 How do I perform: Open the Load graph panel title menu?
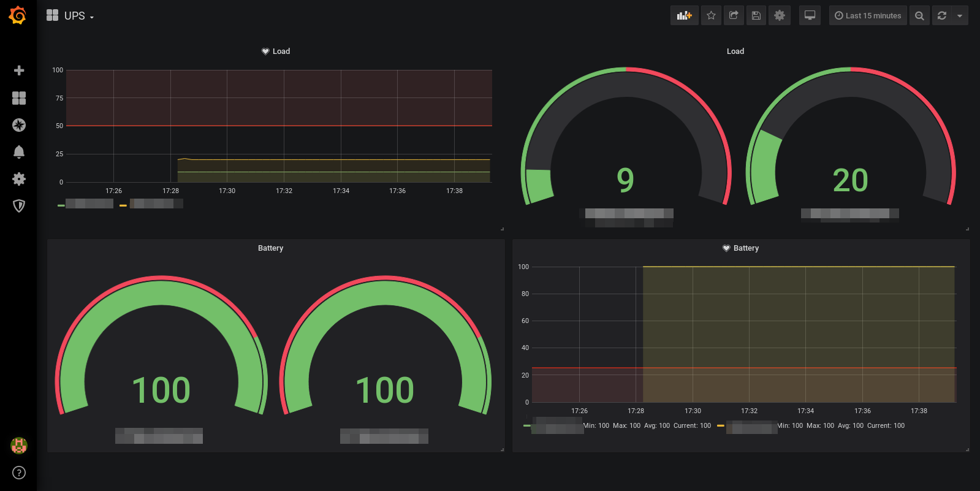tap(281, 51)
